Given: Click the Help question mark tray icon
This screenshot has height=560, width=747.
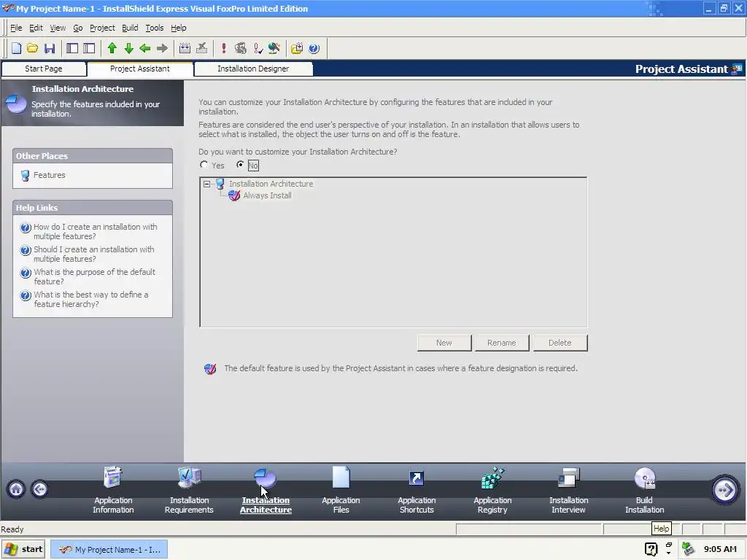Looking at the screenshot, I should pos(651,549).
